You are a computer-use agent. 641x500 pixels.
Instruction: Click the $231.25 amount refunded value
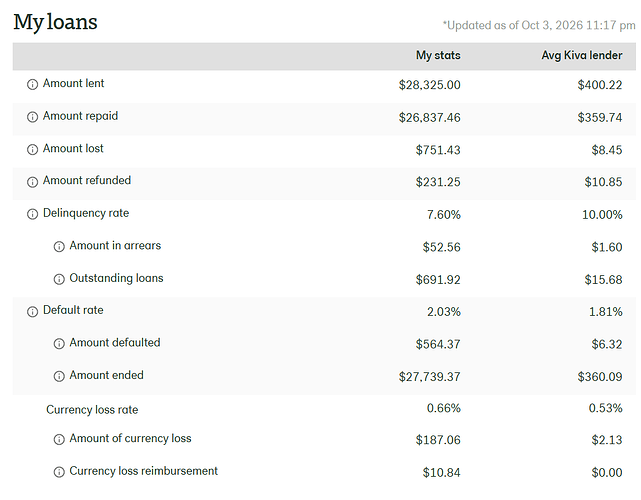(x=438, y=182)
